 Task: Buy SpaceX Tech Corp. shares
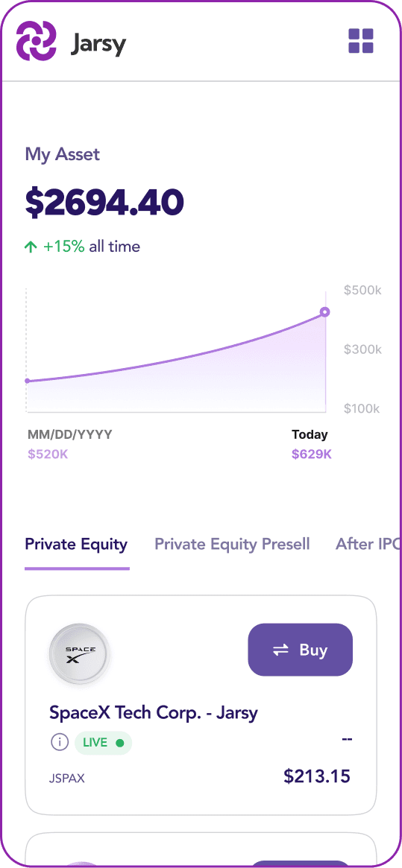[300, 650]
